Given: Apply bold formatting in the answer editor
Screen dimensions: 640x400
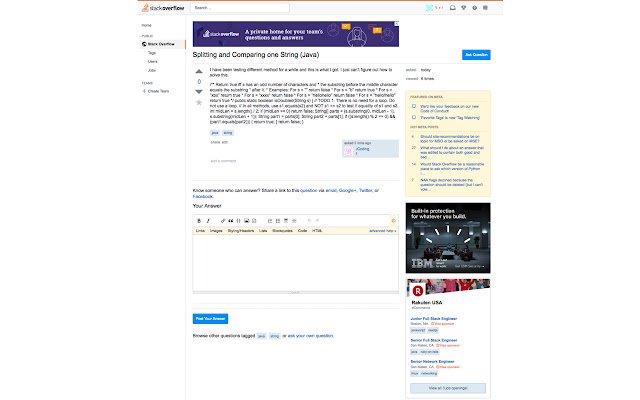Looking at the screenshot, I should pyautogui.click(x=199, y=221).
